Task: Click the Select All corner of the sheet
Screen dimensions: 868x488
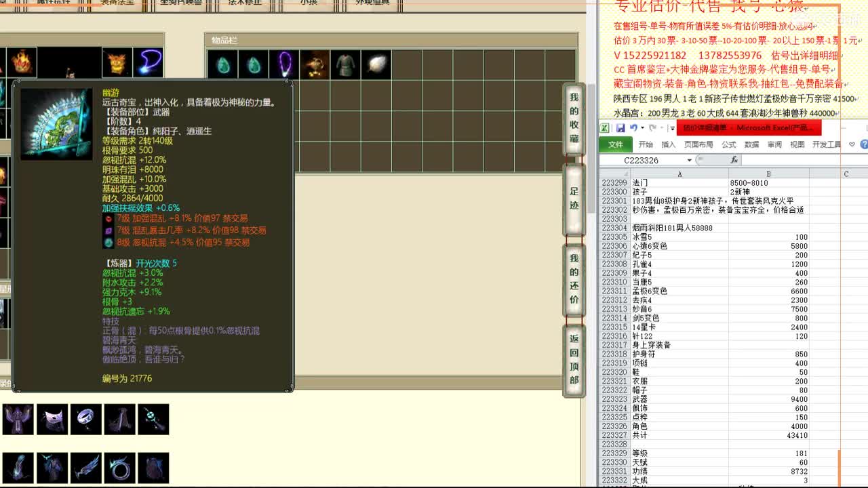Action: coord(615,174)
